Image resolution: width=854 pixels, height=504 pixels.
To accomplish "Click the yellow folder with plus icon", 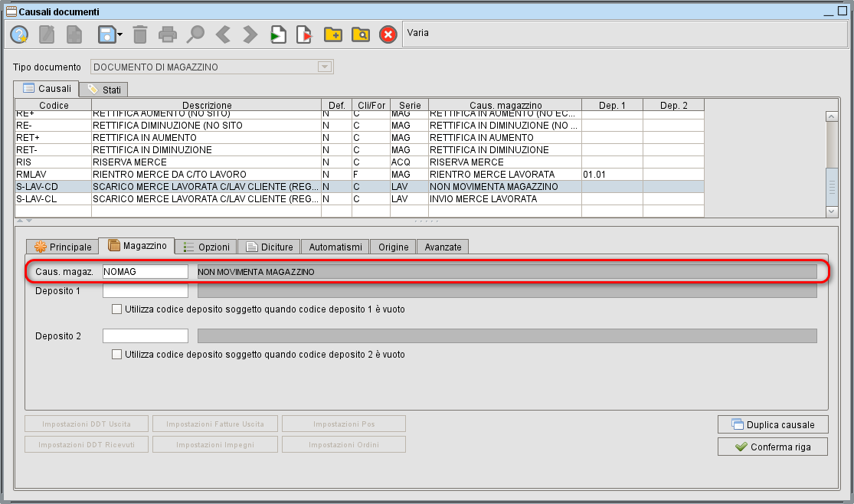I will pyautogui.click(x=332, y=34).
